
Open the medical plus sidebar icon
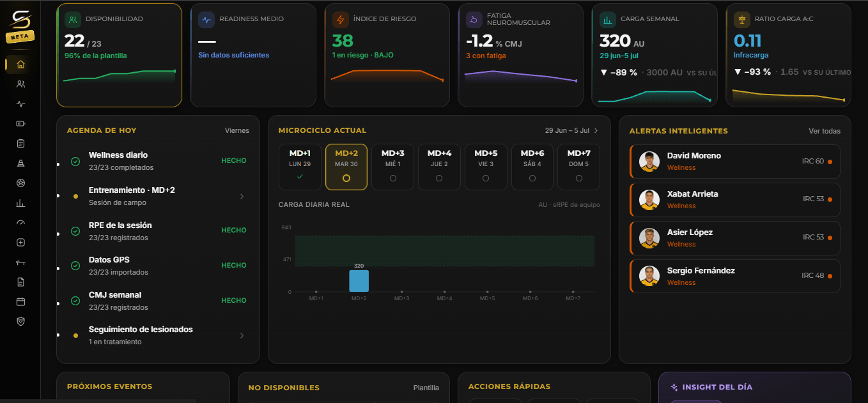tap(20, 243)
